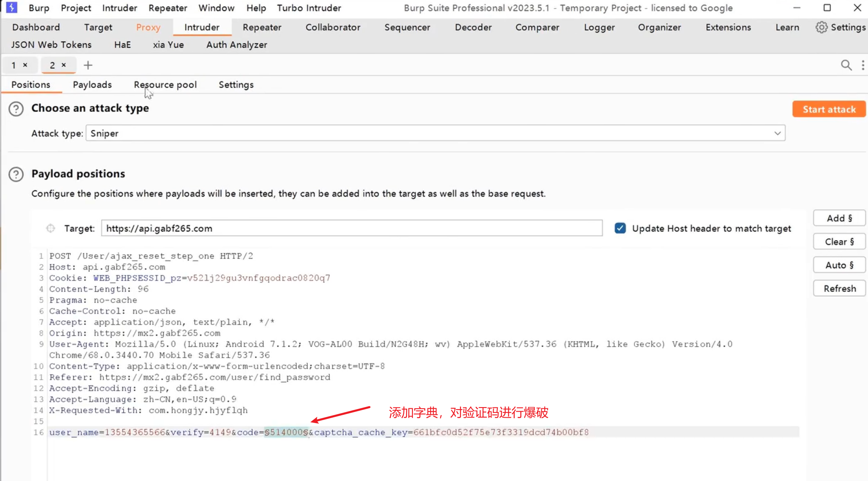Screen dimensions: 868x481
Task: Add a new Intruder tab with plus
Action: [88, 65]
